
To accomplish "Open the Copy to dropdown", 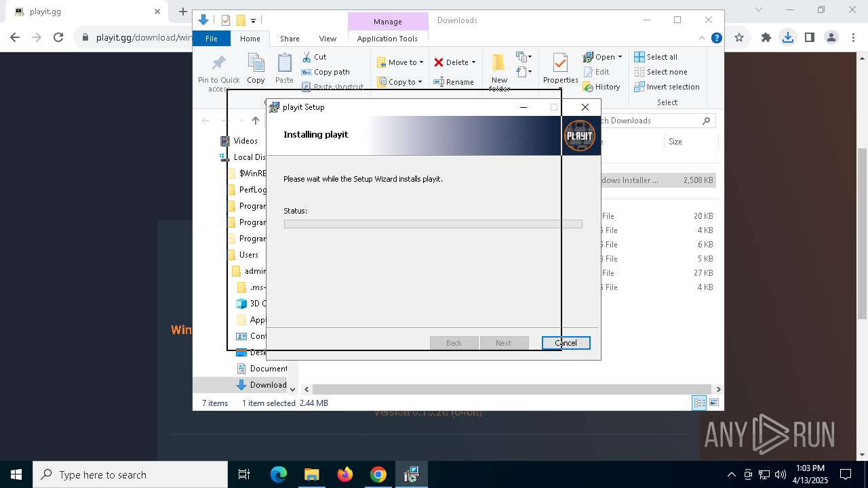I will [399, 82].
